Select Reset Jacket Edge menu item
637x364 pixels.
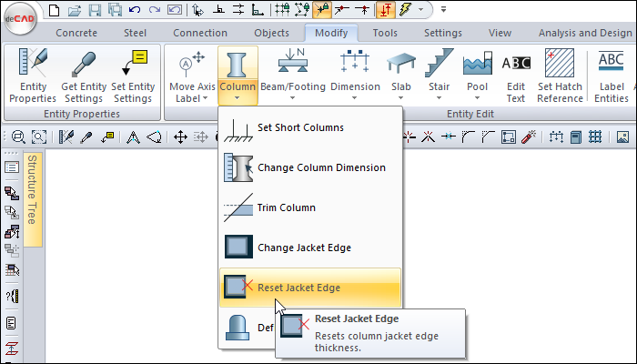[x=298, y=288]
